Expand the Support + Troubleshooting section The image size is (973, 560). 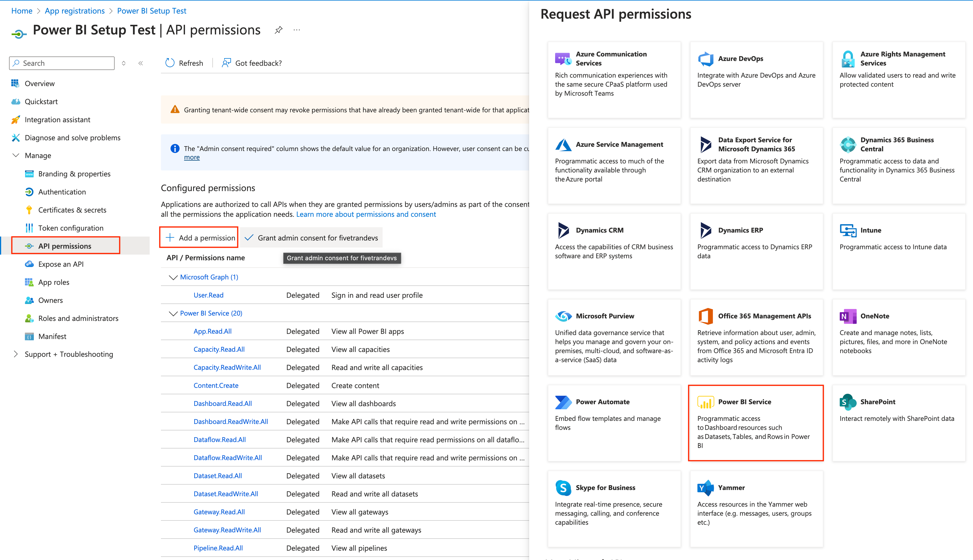(16, 354)
